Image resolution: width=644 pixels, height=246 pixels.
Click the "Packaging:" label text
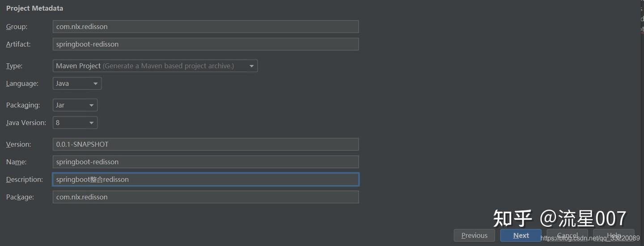[x=23, y=105]
